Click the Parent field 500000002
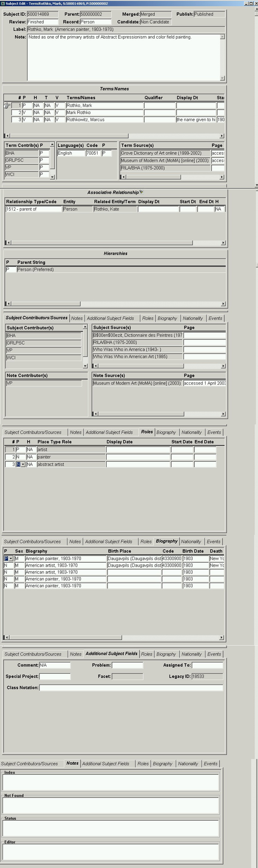The image size is (258, 868). click(95, 14)
